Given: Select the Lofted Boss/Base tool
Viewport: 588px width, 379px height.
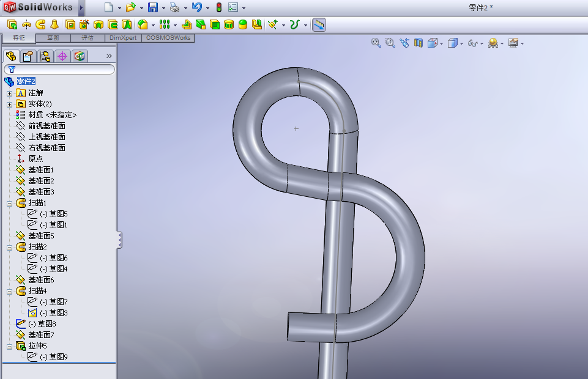Looking at the screenshot, I should [x=54, y=24].
